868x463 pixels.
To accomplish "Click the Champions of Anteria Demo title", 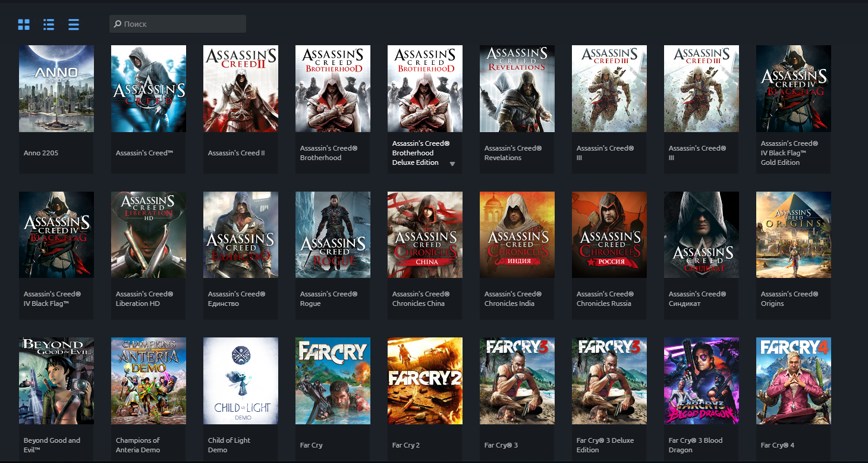I will (x=138, y=445).
